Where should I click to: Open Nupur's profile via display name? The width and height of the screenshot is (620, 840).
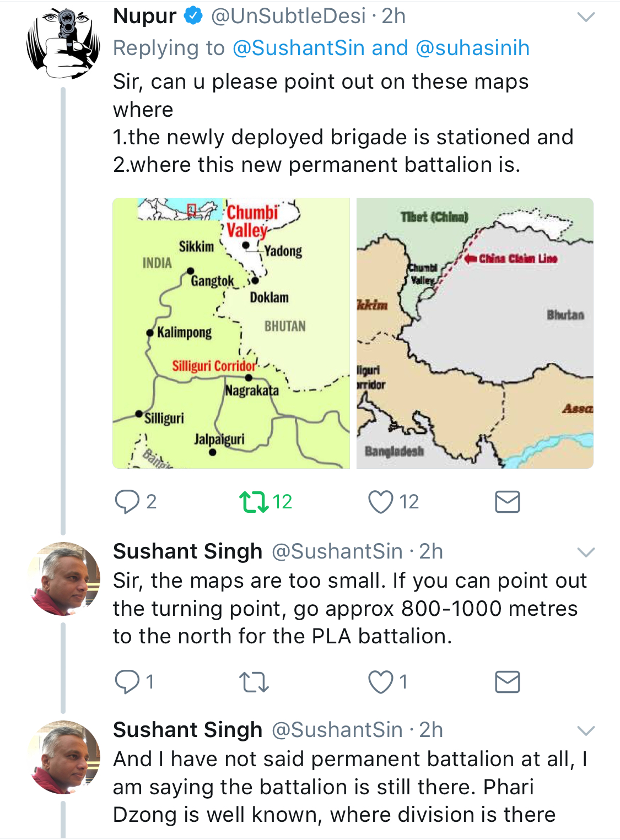pos(144,17)
